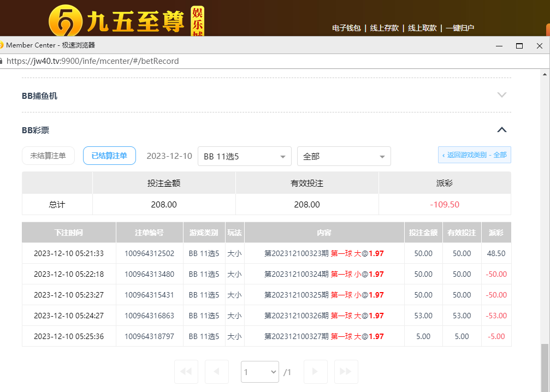Open the page number select box
Screen dimensions: 550x392
[260, 372]
